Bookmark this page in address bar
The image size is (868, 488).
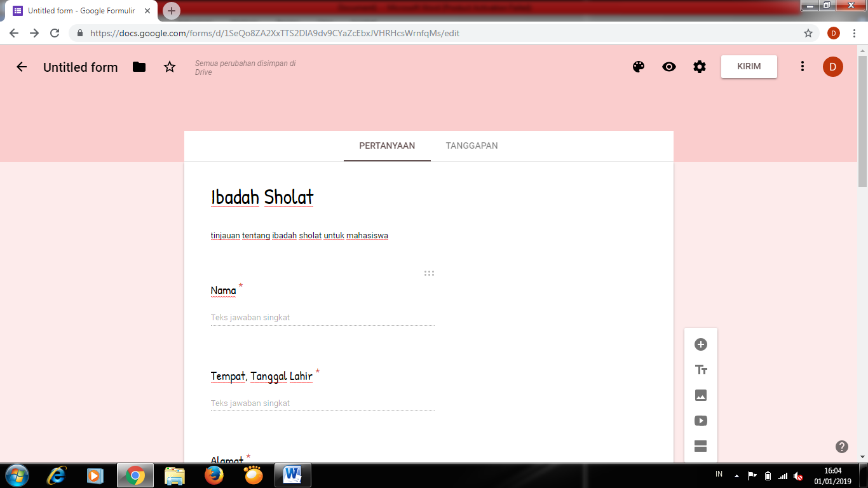point(808,33)
